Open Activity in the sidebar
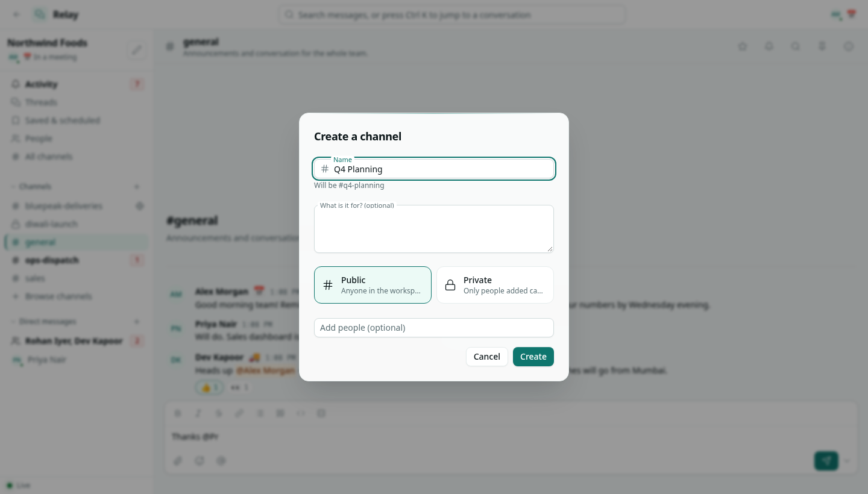868x494 pixels. coord(76,84)
